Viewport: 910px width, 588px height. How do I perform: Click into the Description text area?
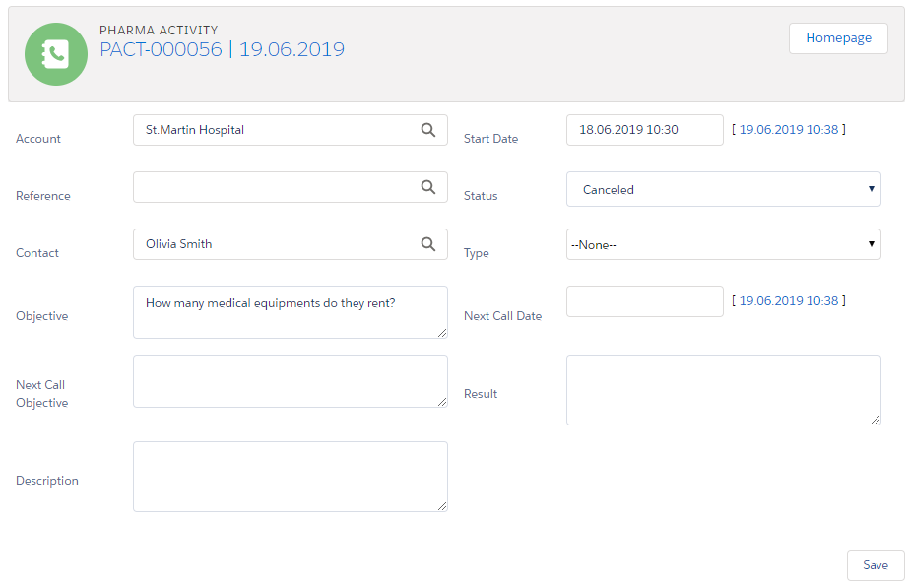pyautogui.click(x=290, y=477)
